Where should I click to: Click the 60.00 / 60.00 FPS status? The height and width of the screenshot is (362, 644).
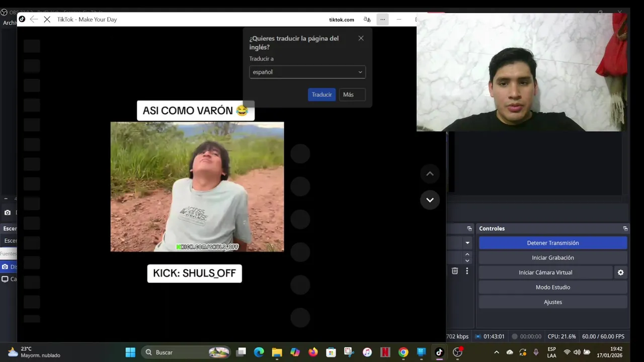(x=603, y=336)
